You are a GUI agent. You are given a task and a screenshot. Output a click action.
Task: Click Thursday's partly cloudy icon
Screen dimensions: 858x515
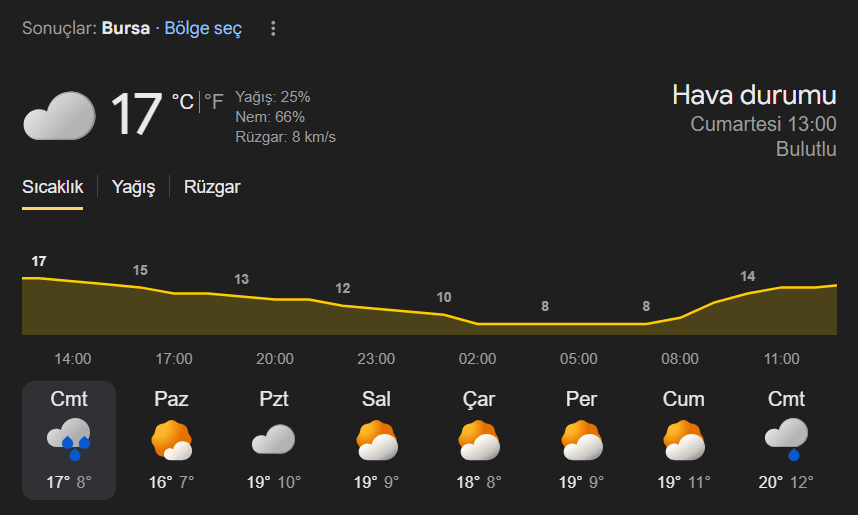581,440
